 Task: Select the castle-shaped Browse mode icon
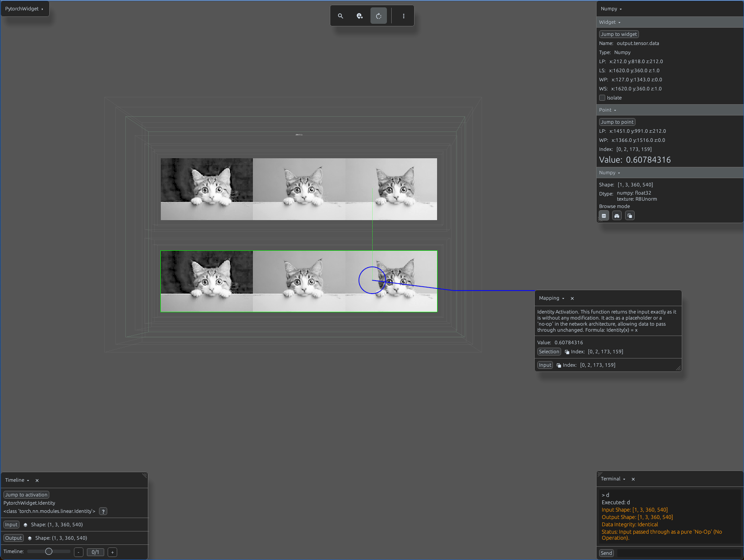pyautogui.click(x=617, y=216)
